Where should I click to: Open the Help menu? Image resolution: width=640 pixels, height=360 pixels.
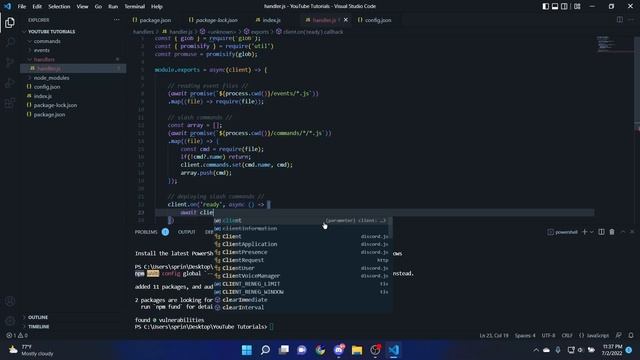(x=157, y=7)
